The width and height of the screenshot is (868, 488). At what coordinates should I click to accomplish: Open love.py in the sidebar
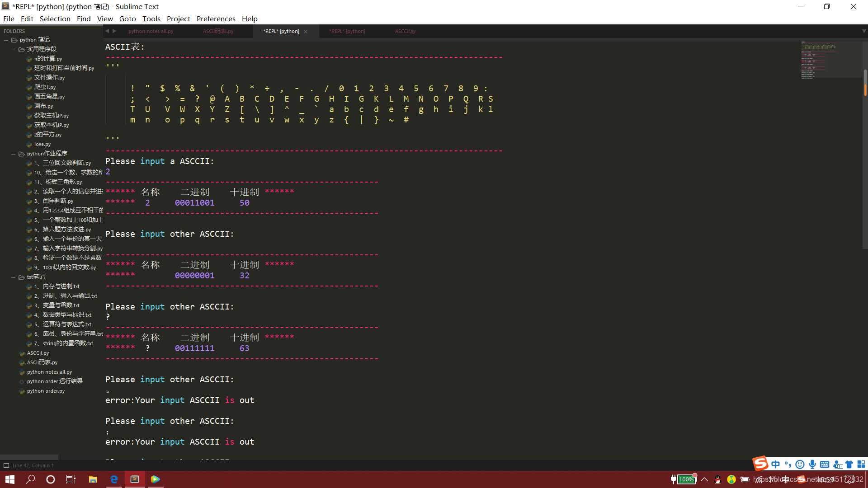tap(42, 144)
